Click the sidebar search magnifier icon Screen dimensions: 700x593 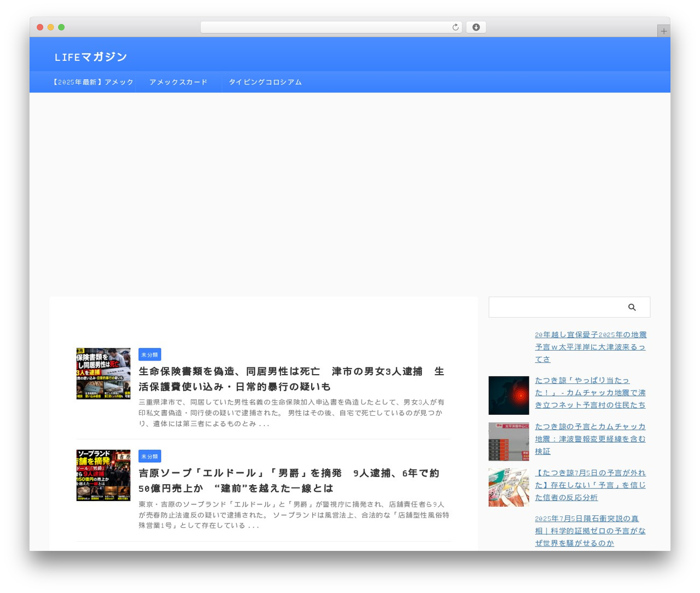[632, 307]
